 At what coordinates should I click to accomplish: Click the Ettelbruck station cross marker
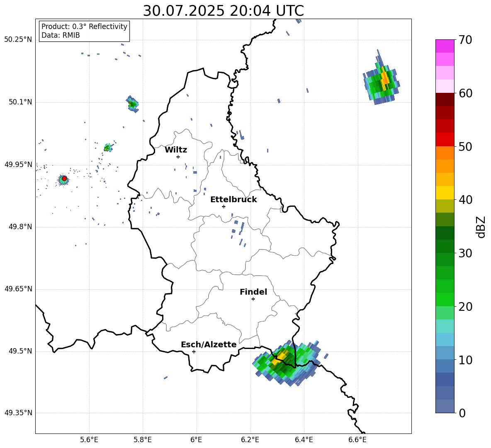pos(224,206)
